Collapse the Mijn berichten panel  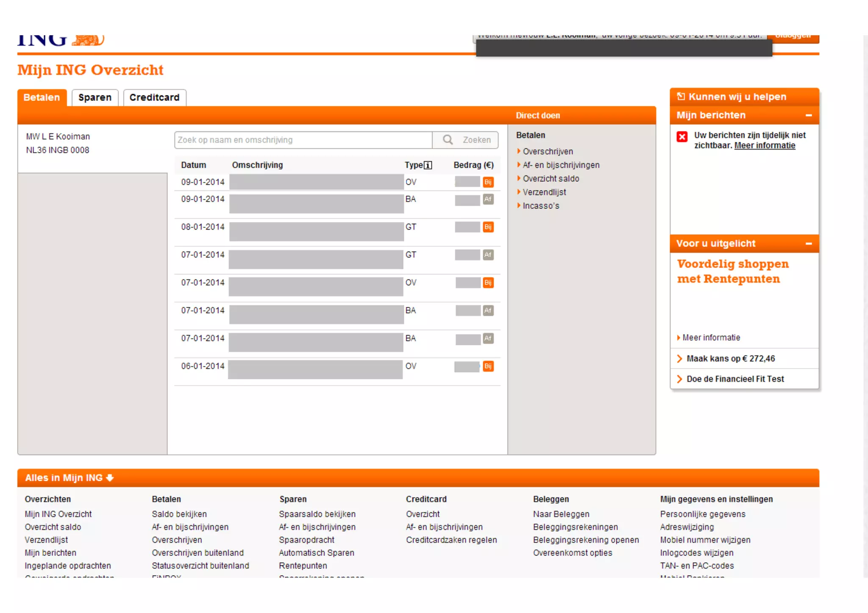pos(809,115)
